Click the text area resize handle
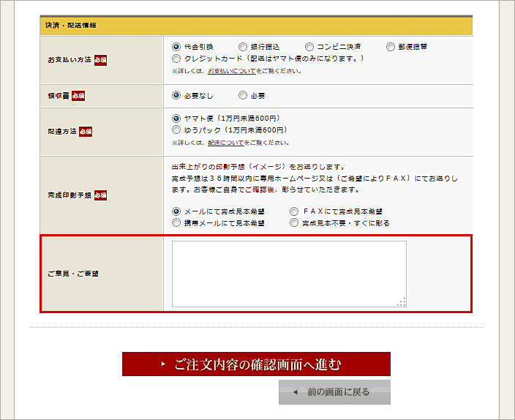 (402, 301)
